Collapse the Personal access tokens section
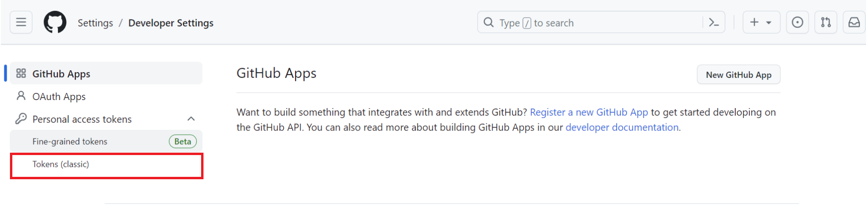This screenshot has height=211, width=868. coord(191,119)
